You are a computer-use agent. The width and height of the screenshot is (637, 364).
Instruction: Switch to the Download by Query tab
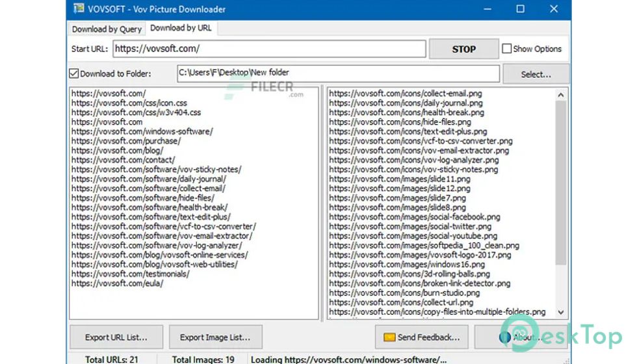[x=107, y=29]
